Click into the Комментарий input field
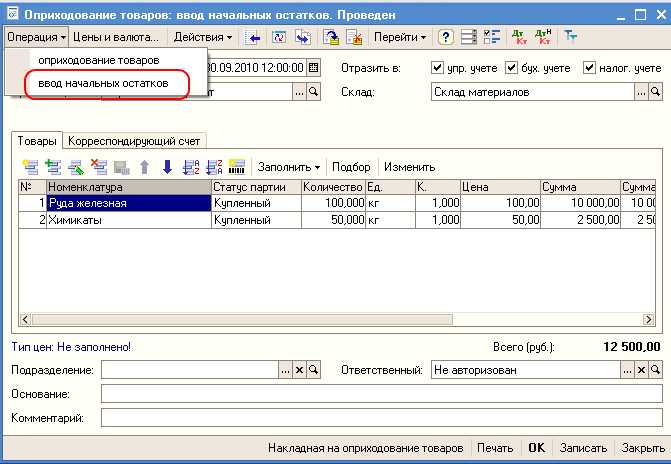Viewport: 671px width, 464px height. coord(382,418)
